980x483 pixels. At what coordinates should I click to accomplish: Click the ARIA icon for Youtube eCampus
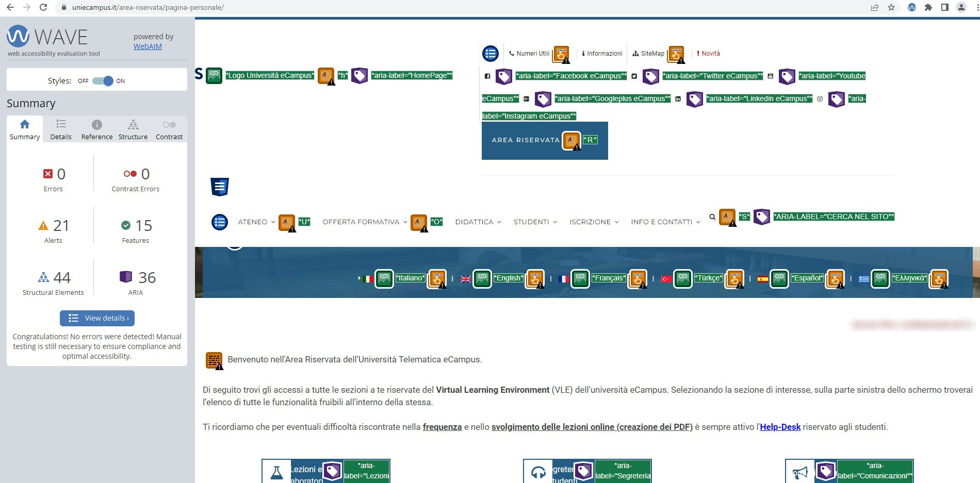[787, 76]
